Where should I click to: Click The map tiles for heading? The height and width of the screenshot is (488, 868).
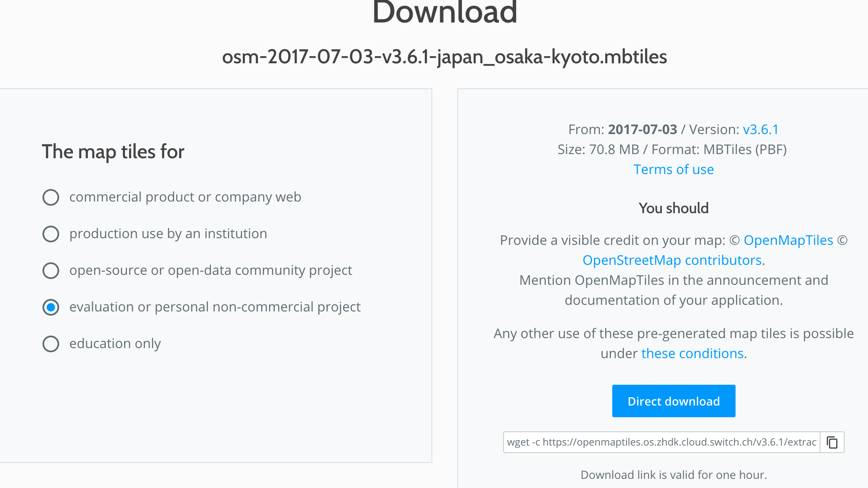pos(113,152)
